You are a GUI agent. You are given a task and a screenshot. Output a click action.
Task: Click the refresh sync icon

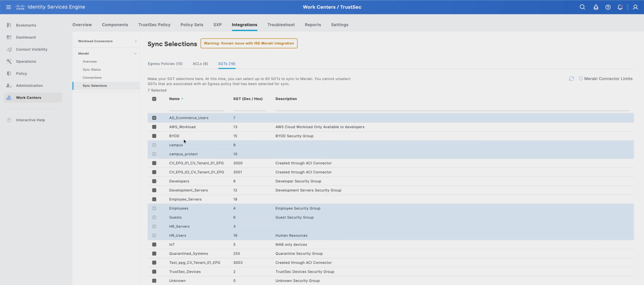coord(571,79)
